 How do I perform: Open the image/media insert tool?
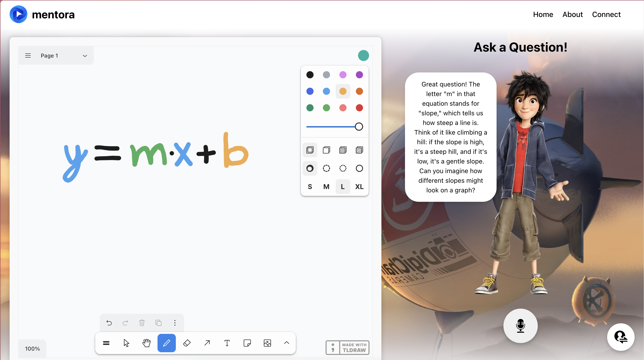pyautogui.click(x=267, y=343)
